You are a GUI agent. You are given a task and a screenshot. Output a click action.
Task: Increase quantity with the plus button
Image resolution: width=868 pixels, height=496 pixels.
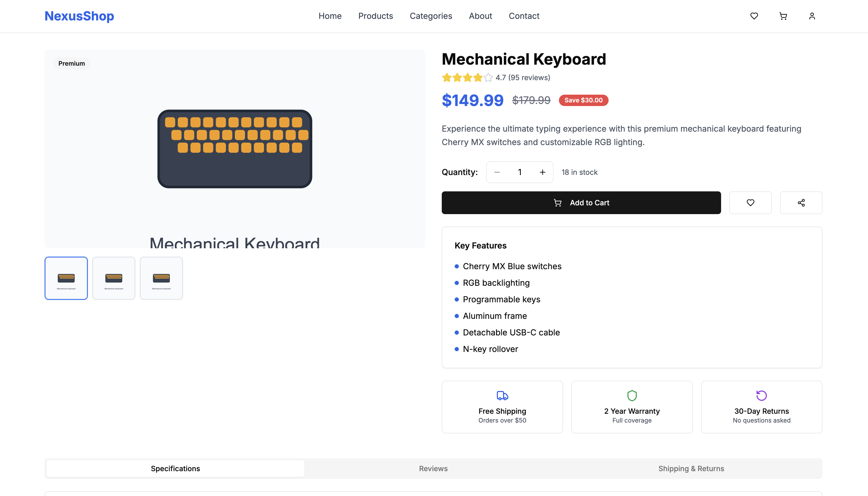tap(542, 172)
